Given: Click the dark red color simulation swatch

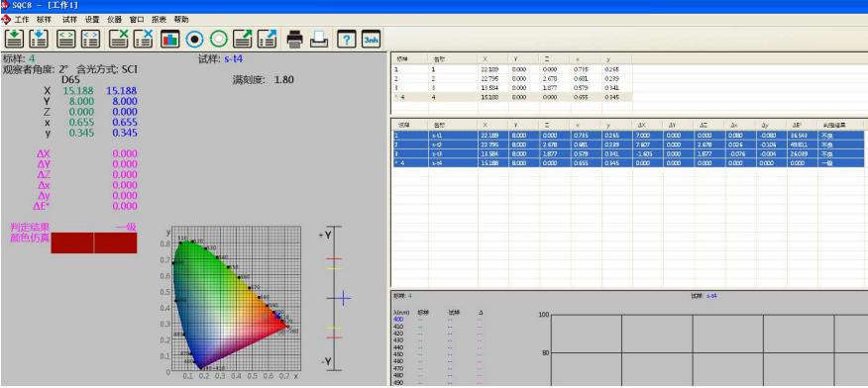Looking at the screenshot, I should pos(93,242).
